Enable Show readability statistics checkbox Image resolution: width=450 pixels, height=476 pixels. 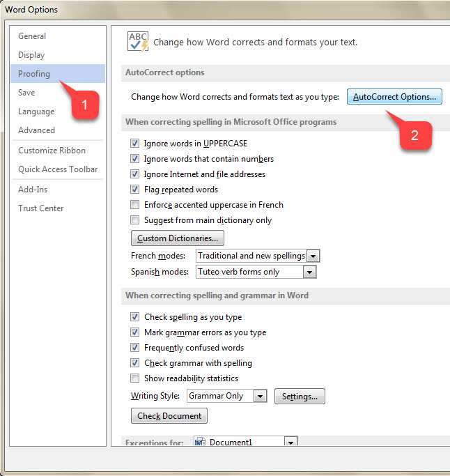135,378
